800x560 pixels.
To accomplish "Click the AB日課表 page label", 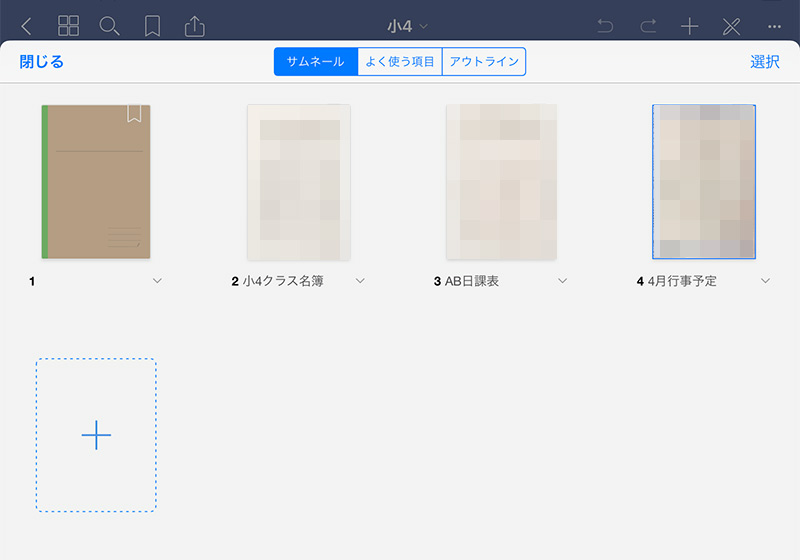I will pyautogui.click(x=471, y=281).
